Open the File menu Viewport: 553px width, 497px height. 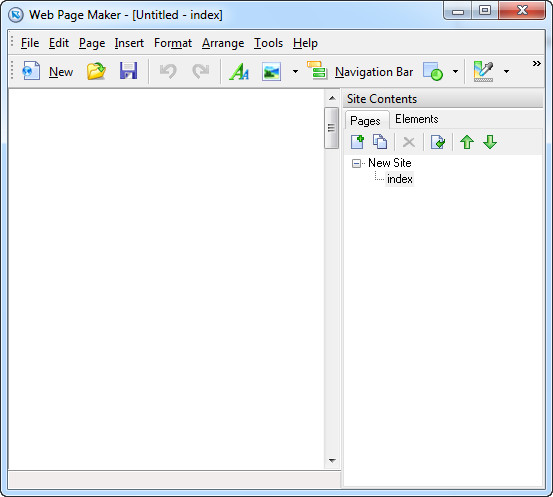pos(30,43)
